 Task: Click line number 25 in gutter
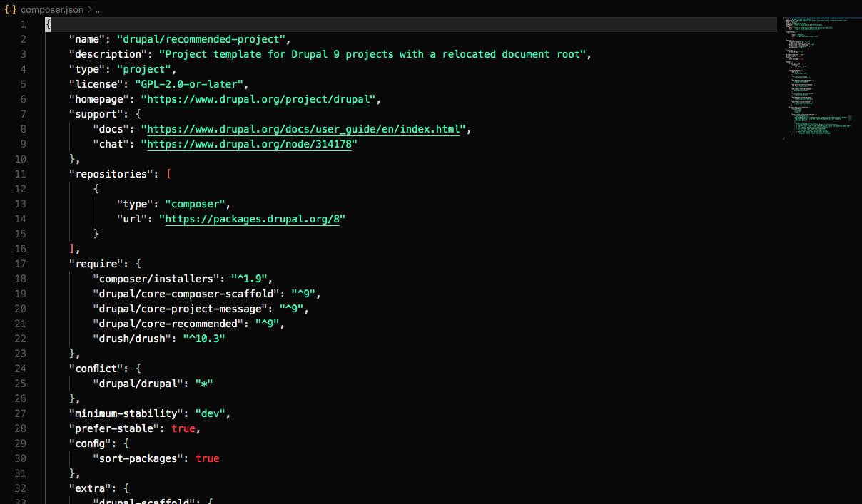coord(19,384)
